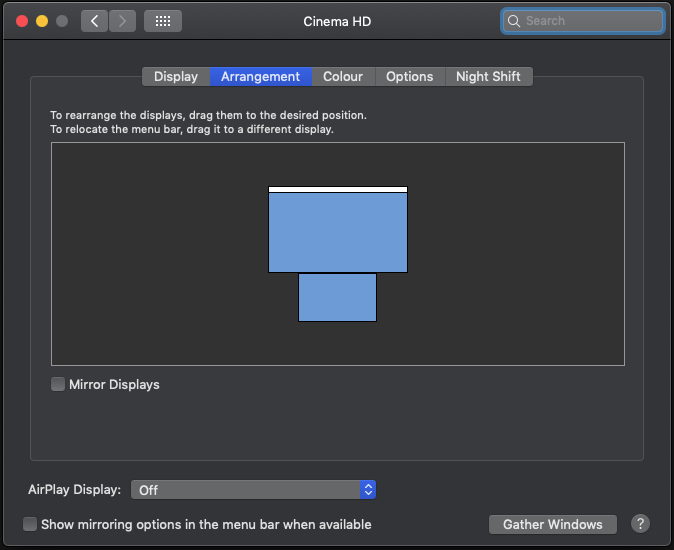The image size is (674, 550).
Task: Switch to the Night Shift tab
Action: pyautogui.click(x=489, y=77)
